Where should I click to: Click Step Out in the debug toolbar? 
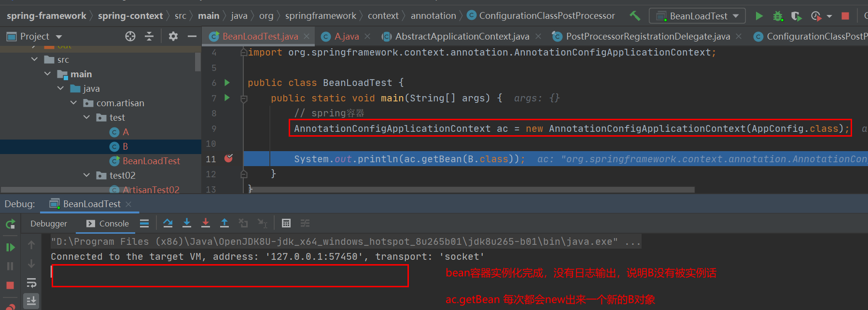pos(224,223)
